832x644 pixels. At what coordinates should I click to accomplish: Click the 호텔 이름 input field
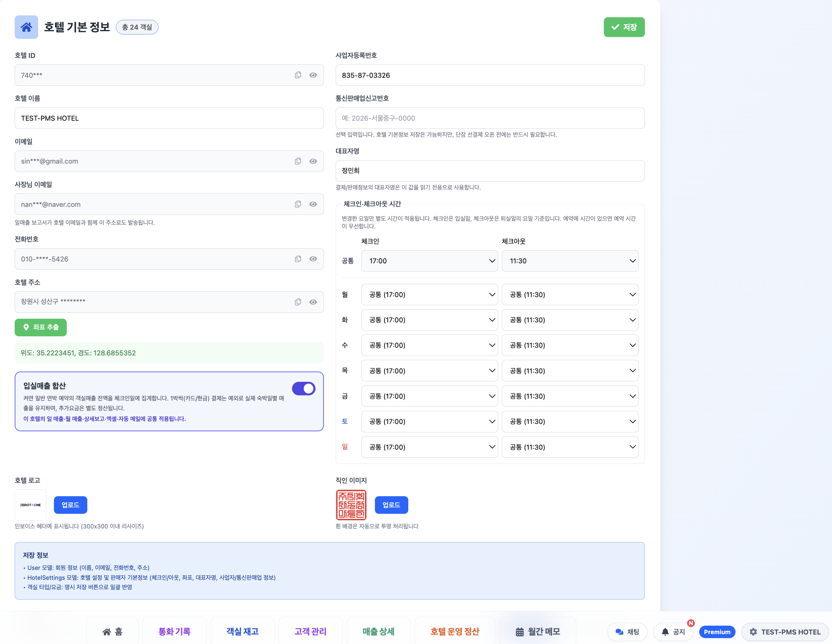(x=169, y=118)
